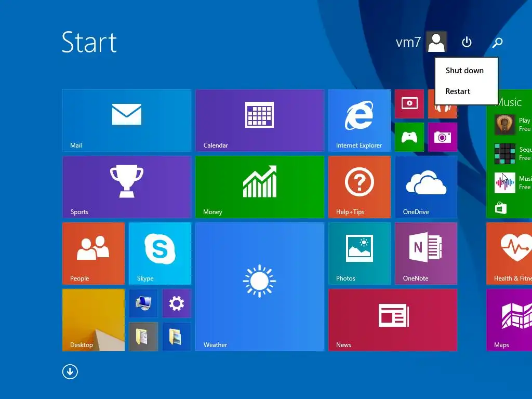Launch the Skype tile
This screenshot has width=532, height=399.
coord(160,254)
